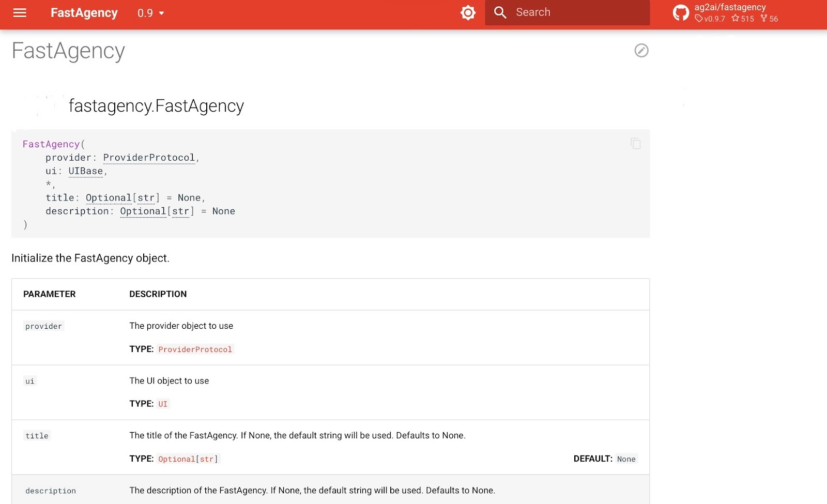Click Optional in the description parameter line
Screen dimensions: 827x504
click(x=143, y=211)
